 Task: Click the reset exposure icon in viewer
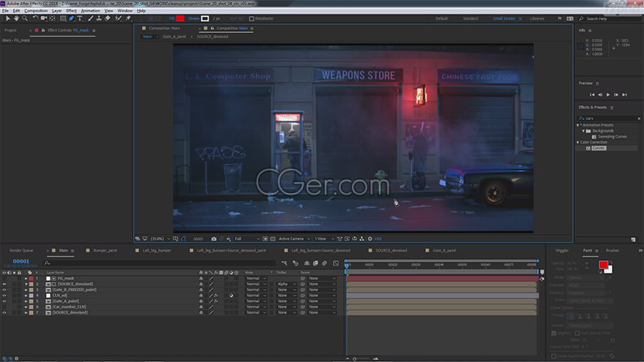tap(370, 239)
